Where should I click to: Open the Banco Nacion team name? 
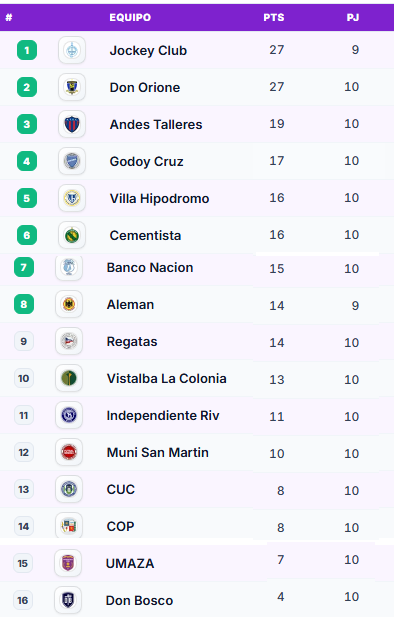coord(150,268)
